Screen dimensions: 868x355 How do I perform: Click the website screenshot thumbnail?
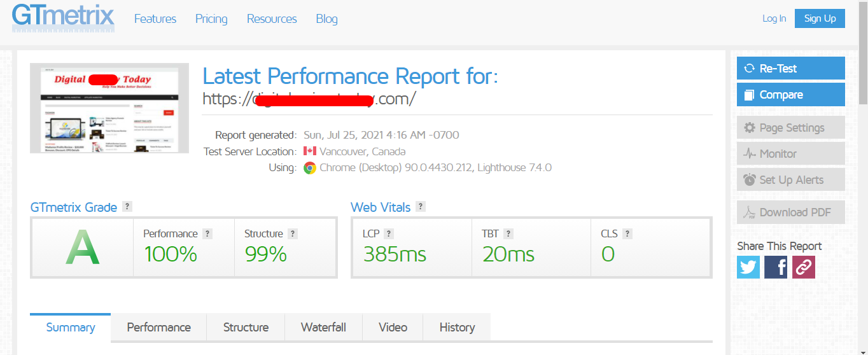click(109, 108)
